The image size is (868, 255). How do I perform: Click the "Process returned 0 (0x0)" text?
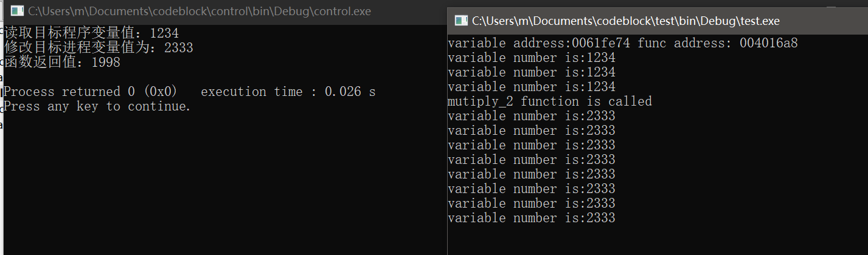coord(90,92)
